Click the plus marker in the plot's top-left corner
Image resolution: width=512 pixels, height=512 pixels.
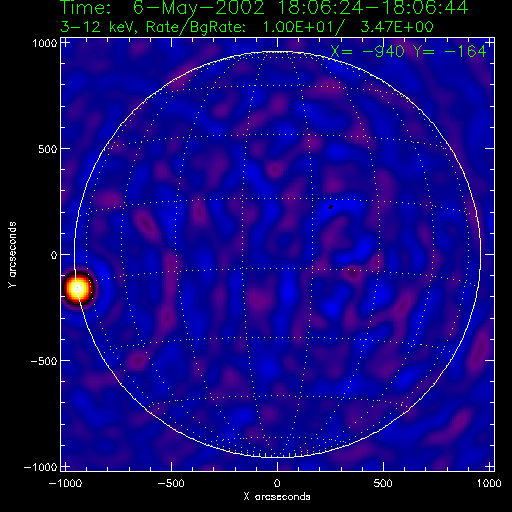pos(65,43)
